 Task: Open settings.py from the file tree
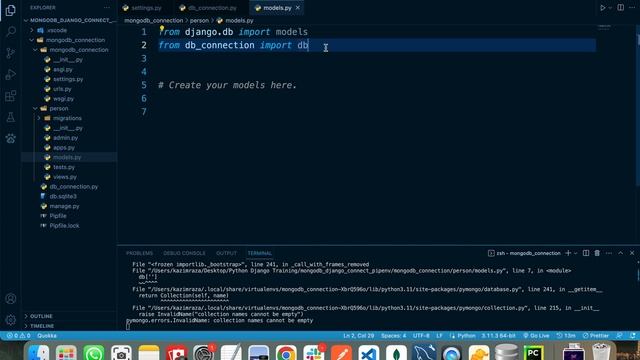click(x=69, y=79)
